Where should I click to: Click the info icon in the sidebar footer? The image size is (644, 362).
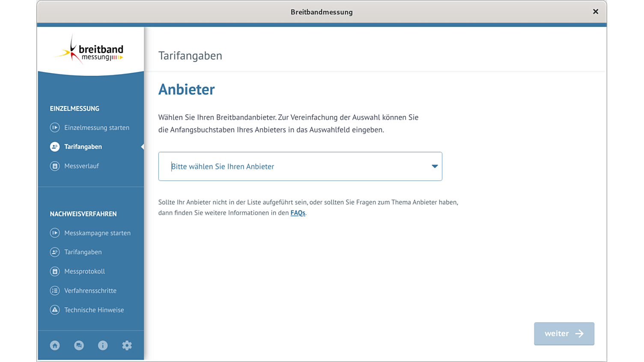pos(103,345)
